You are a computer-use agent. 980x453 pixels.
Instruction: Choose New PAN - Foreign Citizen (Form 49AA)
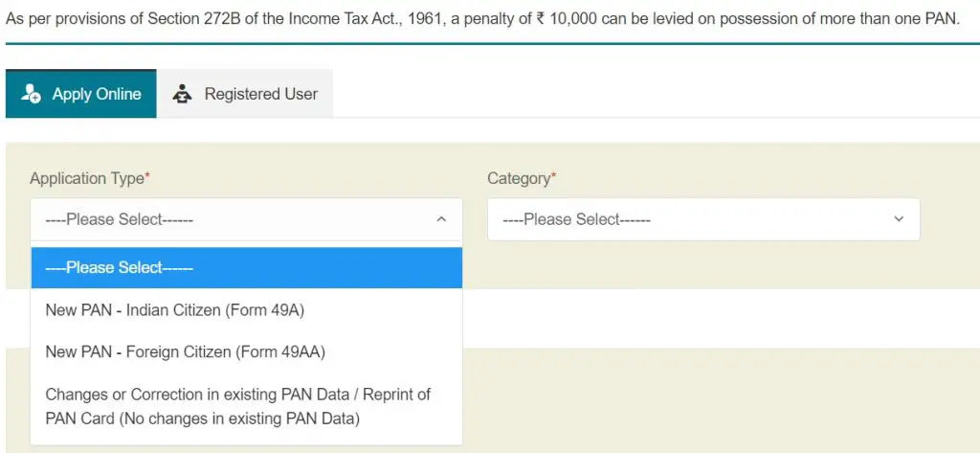tap(246, 352)
